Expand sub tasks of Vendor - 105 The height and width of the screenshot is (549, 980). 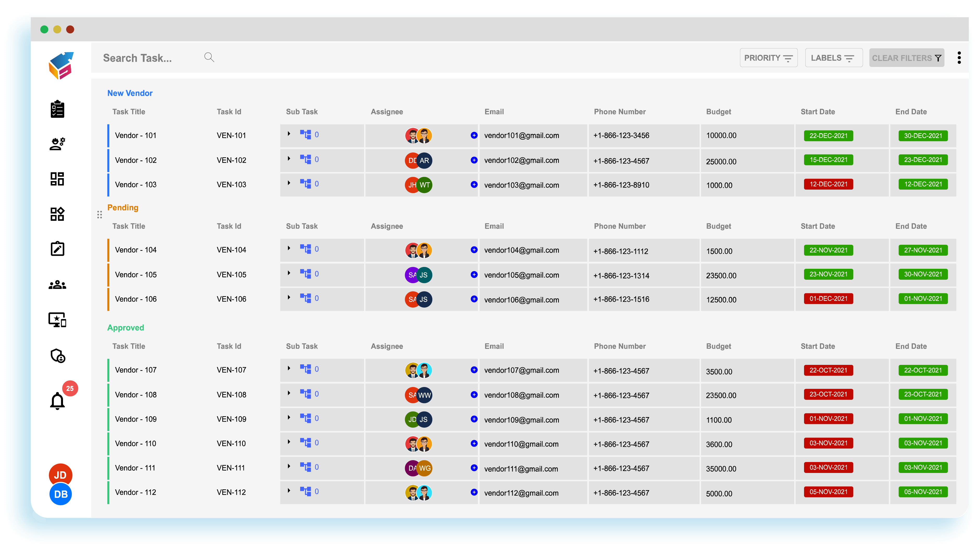point(289,273)
